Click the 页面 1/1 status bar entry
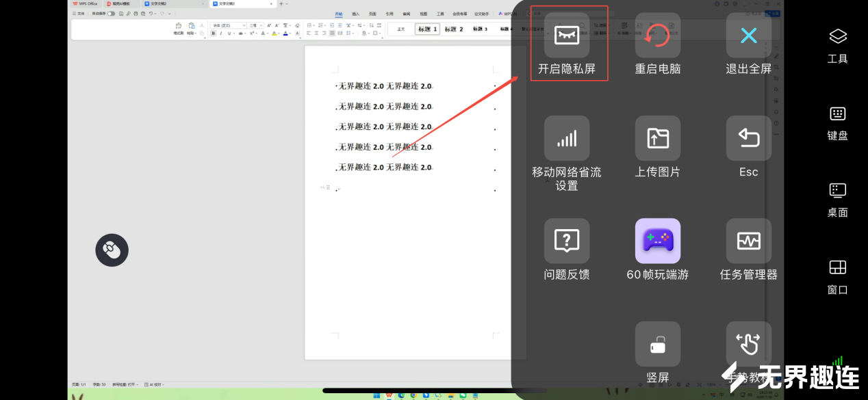This screenshot has width=868, height=400. pos(79,384)
